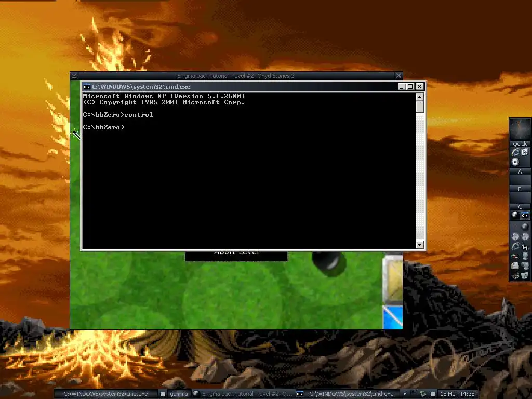
Task: Maximize the cmd.exe window
Action: (410, 87)
